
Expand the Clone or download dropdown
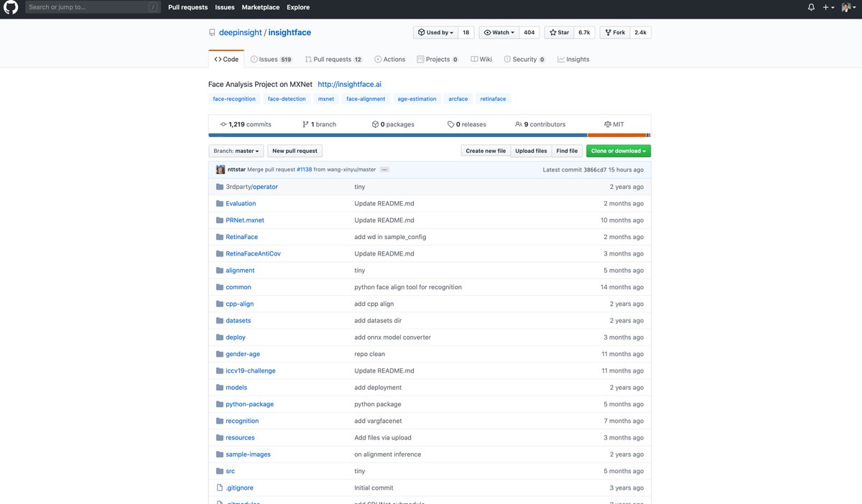[618, 151]
